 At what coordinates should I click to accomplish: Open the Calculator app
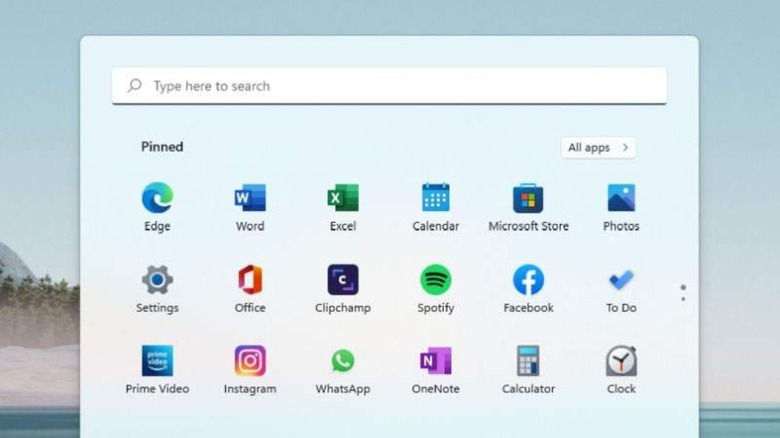(x=528, y=361)
